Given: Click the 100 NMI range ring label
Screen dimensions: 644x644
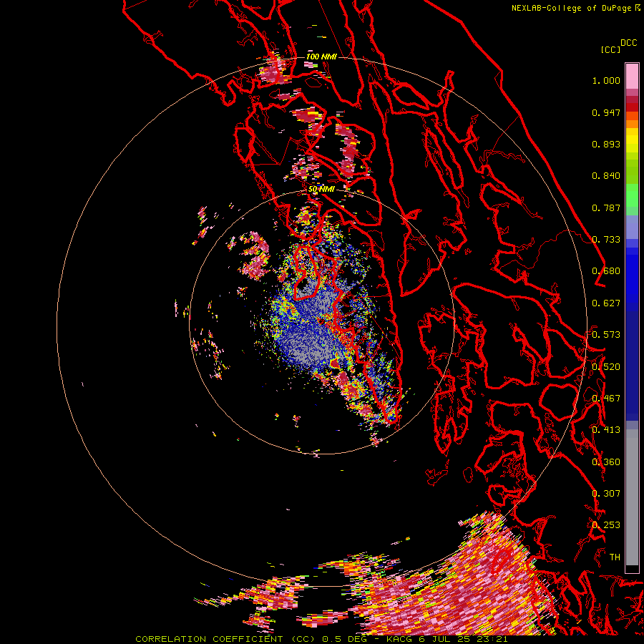Looking at the screenshot, I should 321,57.
